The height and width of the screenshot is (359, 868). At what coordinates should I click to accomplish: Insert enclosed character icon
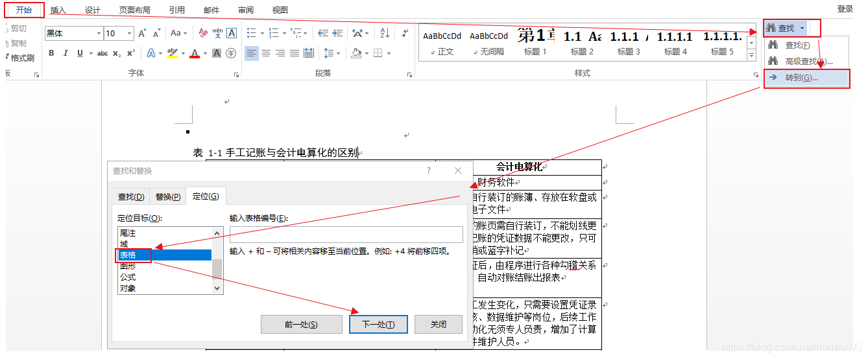[231, 53]
